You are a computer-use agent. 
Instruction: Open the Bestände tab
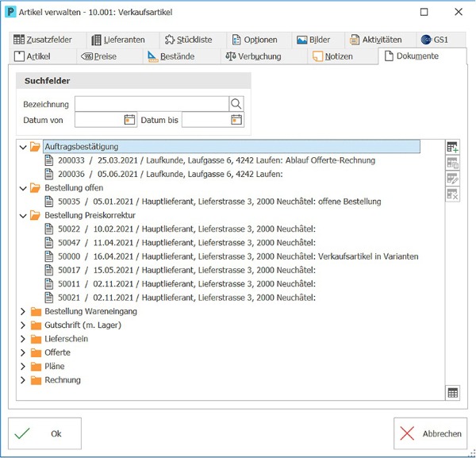182,56
